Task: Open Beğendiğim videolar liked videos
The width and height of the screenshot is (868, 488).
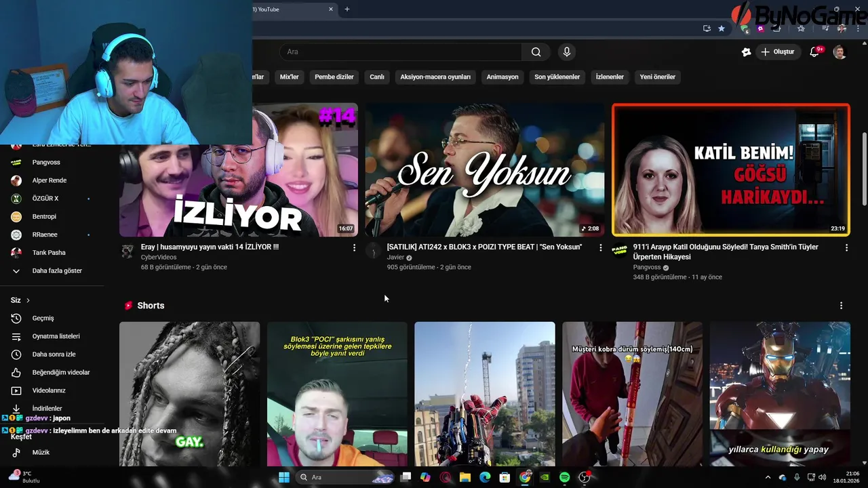Action: pyautogui.click(x=52, y=372)
